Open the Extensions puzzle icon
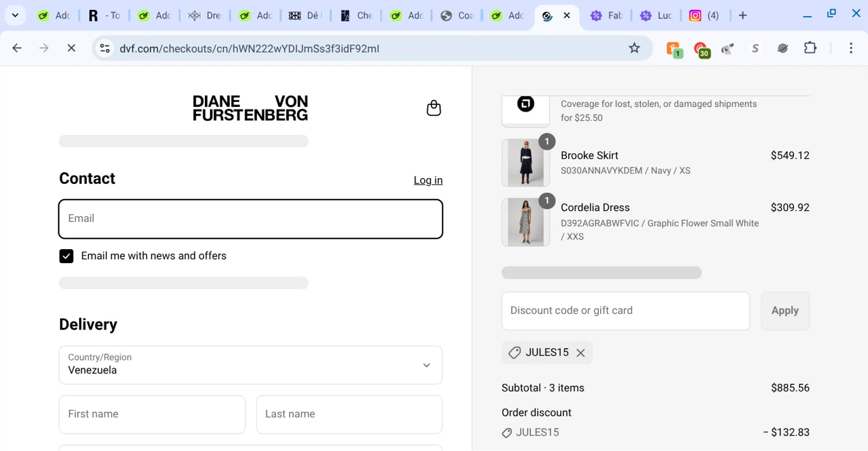Viewport: 868px width, 451px height. click(810, 48)
